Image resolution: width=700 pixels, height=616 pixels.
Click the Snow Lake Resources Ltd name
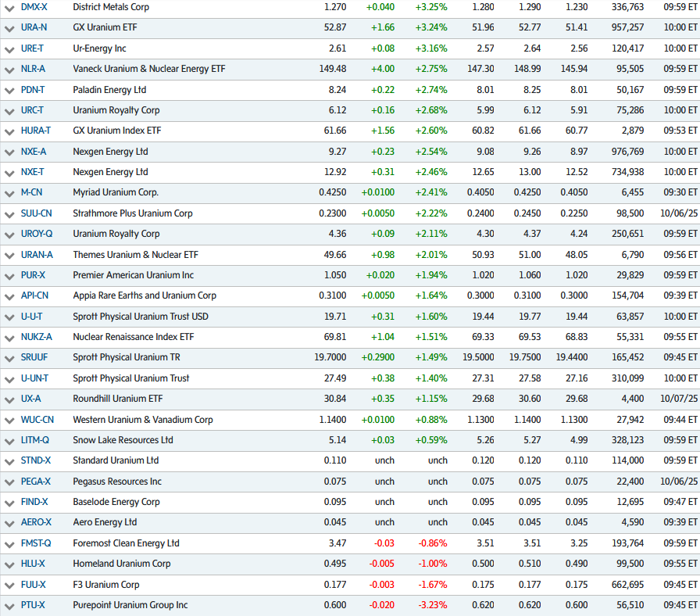coord(123,440)
